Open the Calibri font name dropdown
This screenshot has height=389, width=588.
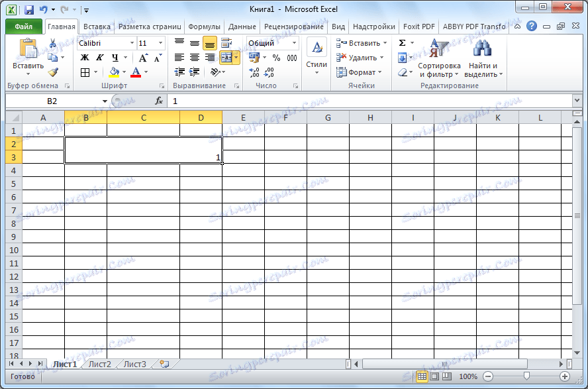pos(132,43)
